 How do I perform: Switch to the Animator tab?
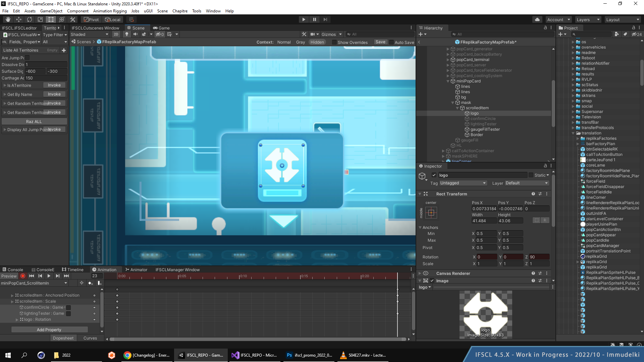136,269
